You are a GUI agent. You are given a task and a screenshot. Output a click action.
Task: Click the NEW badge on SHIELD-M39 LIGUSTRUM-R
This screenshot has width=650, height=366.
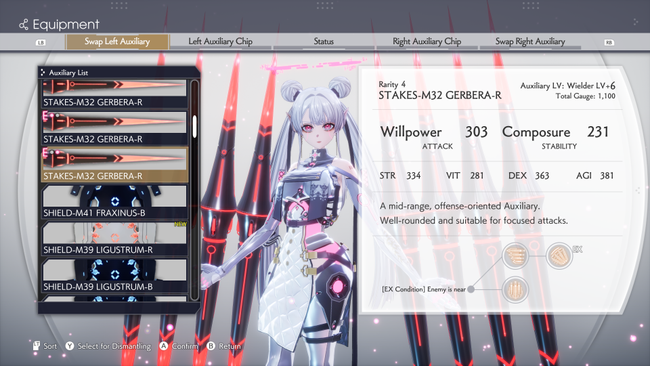[x=180, y=224]
